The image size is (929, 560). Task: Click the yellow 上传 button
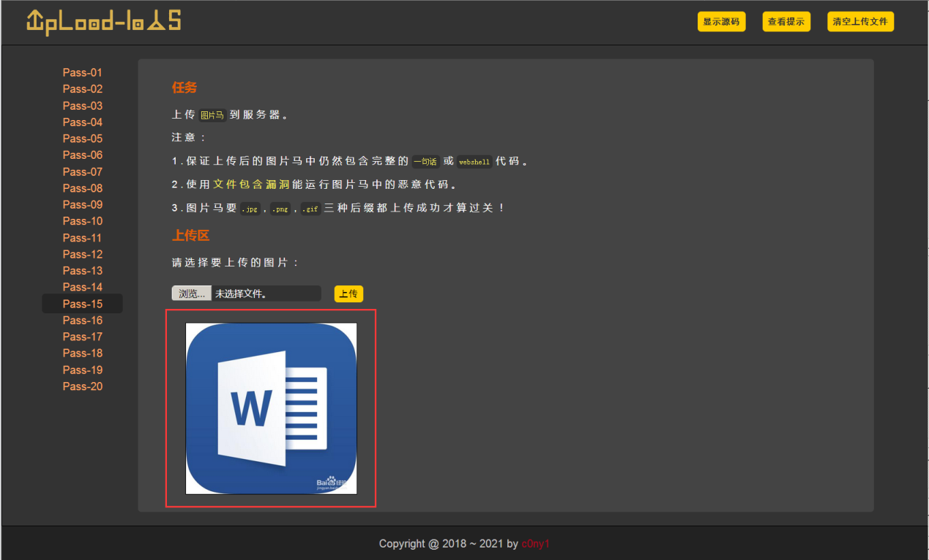coord(348,294)
